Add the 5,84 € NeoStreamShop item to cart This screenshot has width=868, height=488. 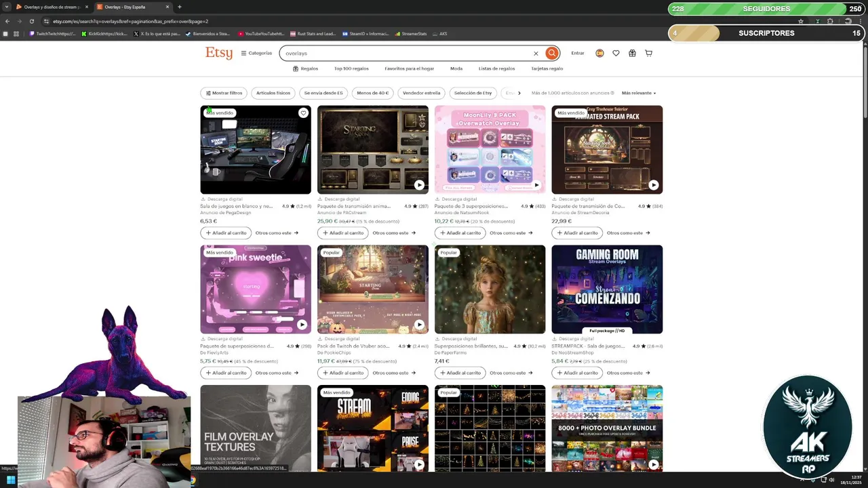(577, 373)
